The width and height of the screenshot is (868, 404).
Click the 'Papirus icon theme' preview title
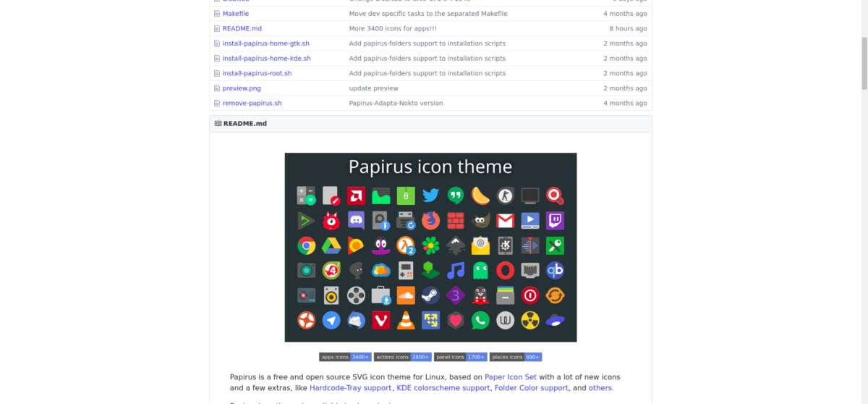(430, 167)
